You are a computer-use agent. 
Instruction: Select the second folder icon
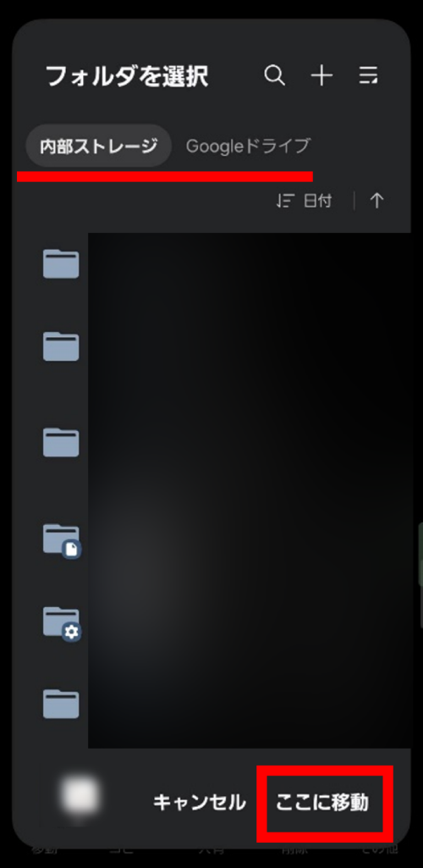(x=61, y=346)
